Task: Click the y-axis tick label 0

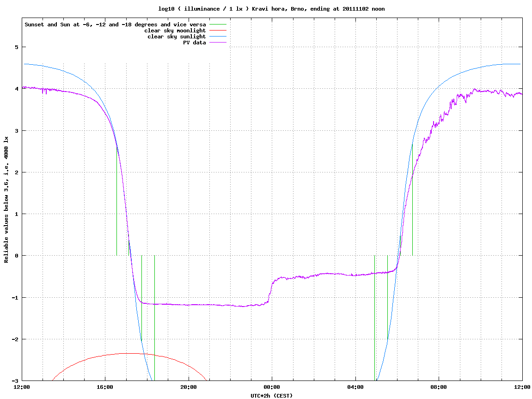Action: 16,256
